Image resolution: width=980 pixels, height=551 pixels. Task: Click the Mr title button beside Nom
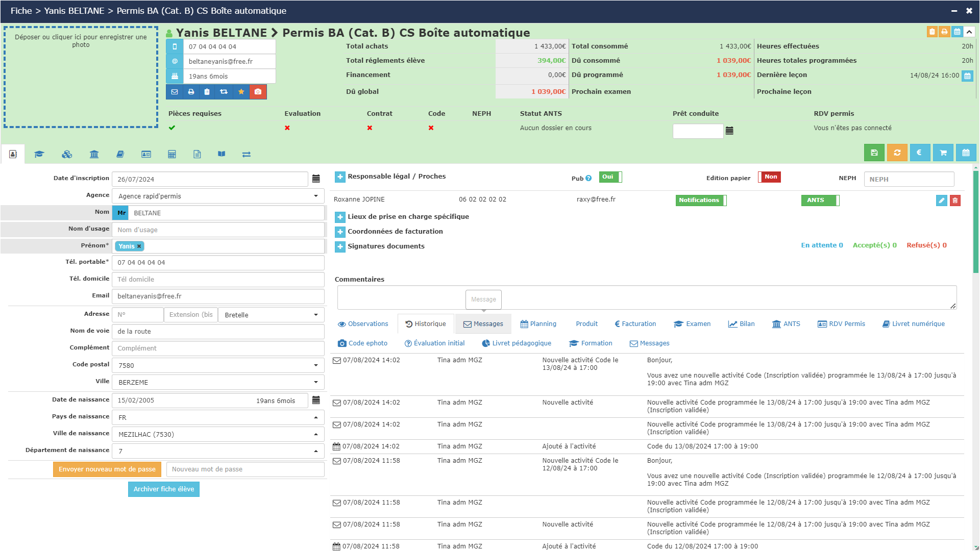(x=121, y=213)
